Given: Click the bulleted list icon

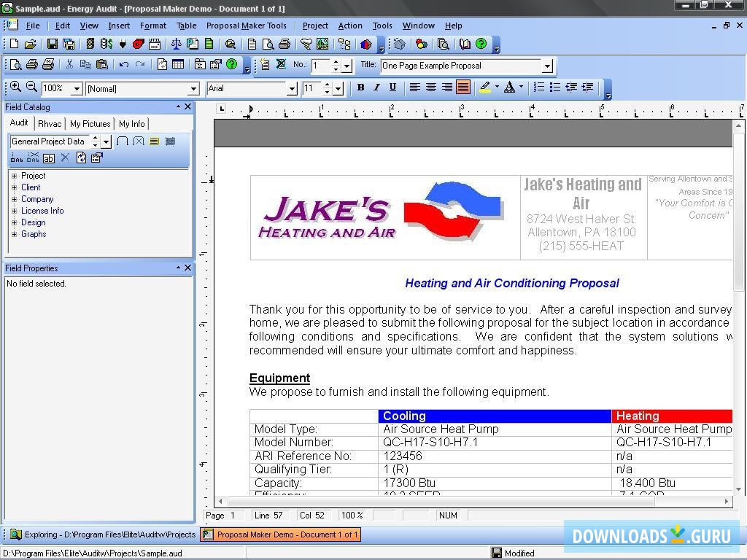Looking at the screenshot, I should (555, 87).
